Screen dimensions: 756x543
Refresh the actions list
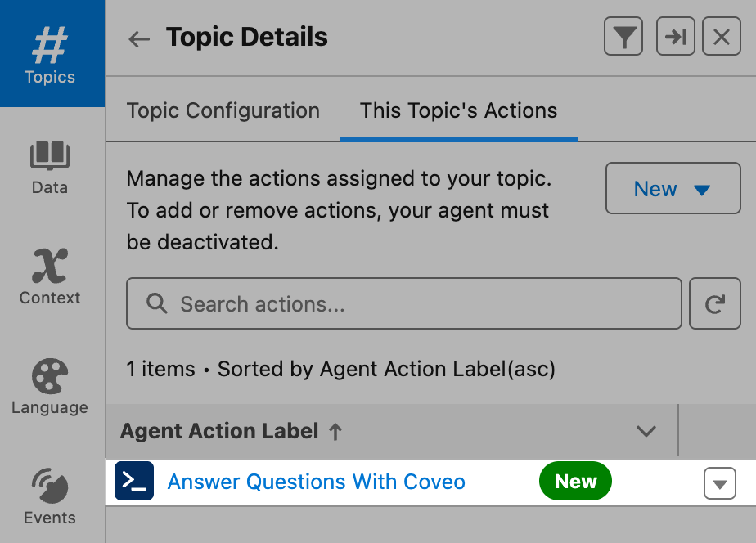(715, 304)
